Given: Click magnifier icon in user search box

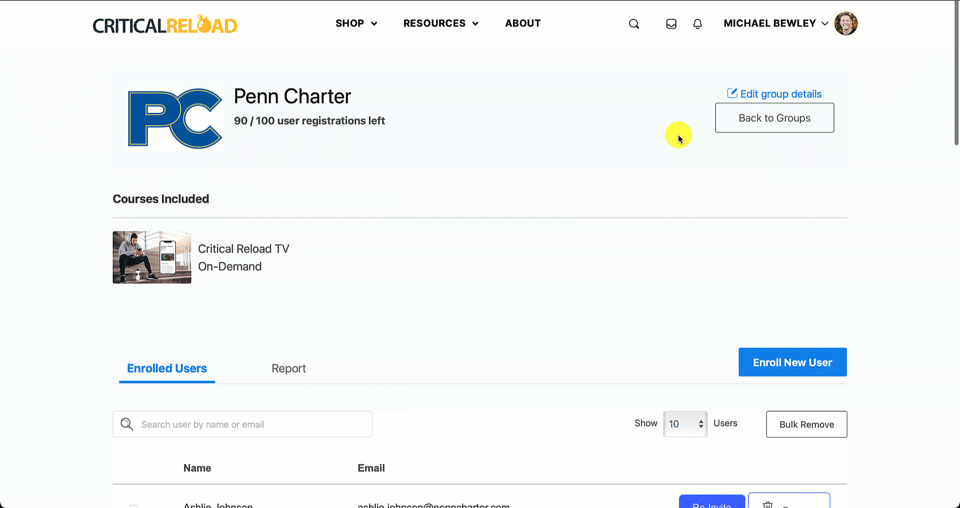Looking at the screenshot, I should tap(127, 424).
